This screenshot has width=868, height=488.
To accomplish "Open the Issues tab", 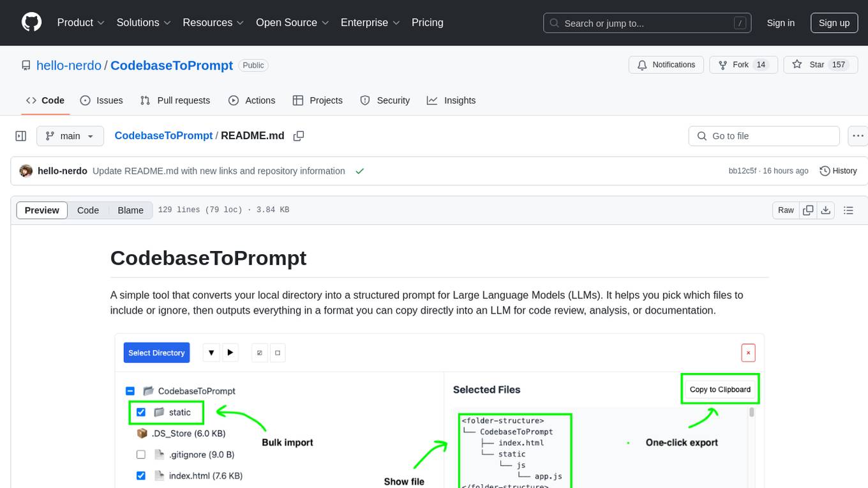I will coord(101,100).
